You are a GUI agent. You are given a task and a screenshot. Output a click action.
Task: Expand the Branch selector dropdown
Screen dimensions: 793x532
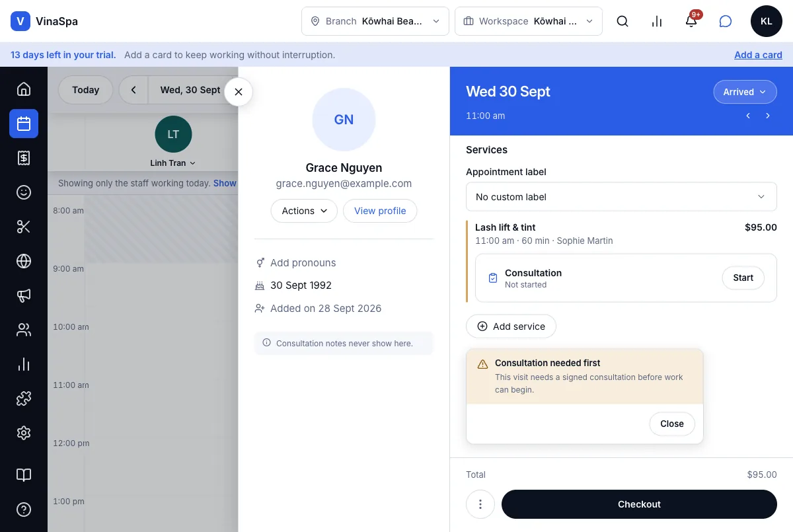(x=375, y=21)
